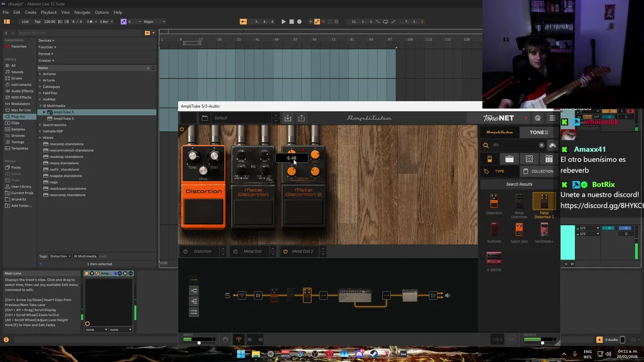Image resolution: width=644 pixels, height=362 pixels.
Task: Click the Tap tempo button in Ableton
Action: click(x=37, y=22)
